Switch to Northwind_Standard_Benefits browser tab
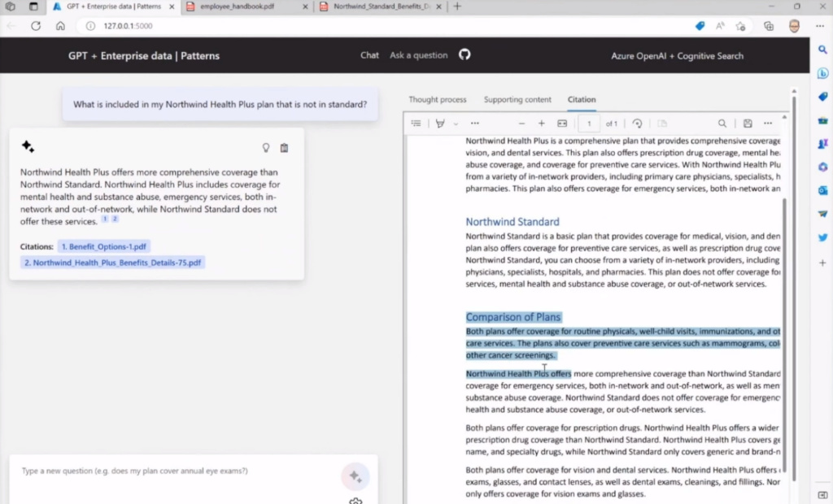 point(382,7)
